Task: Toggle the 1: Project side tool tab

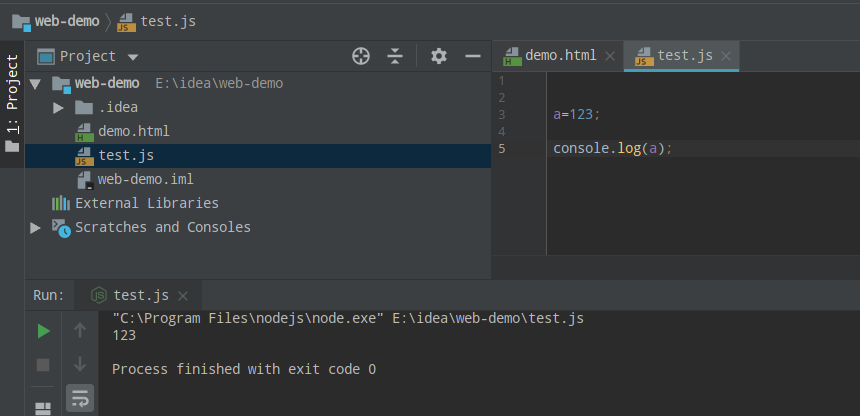Action: pyautogui.click(x=12, y=104)
